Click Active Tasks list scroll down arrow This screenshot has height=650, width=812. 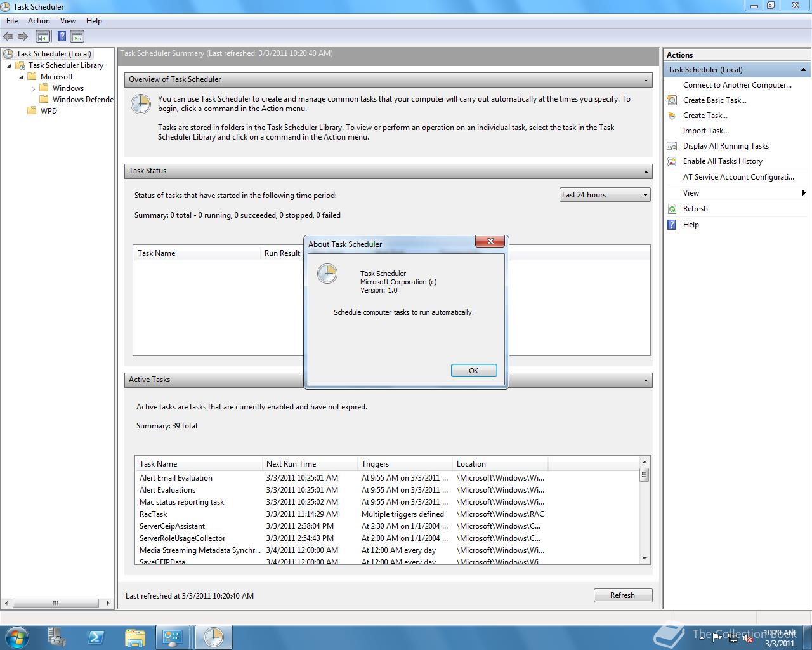tap(645, 559)
